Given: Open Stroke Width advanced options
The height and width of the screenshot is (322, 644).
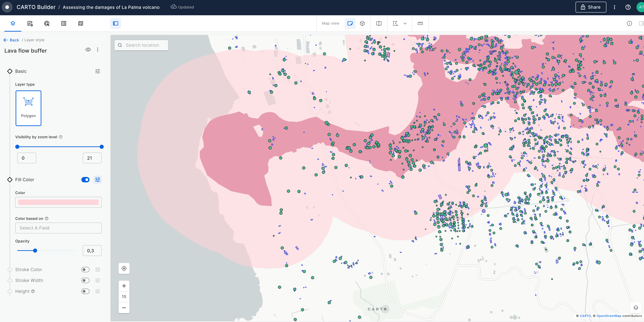Looking at the screenshot, I should (x=97, y=280).
